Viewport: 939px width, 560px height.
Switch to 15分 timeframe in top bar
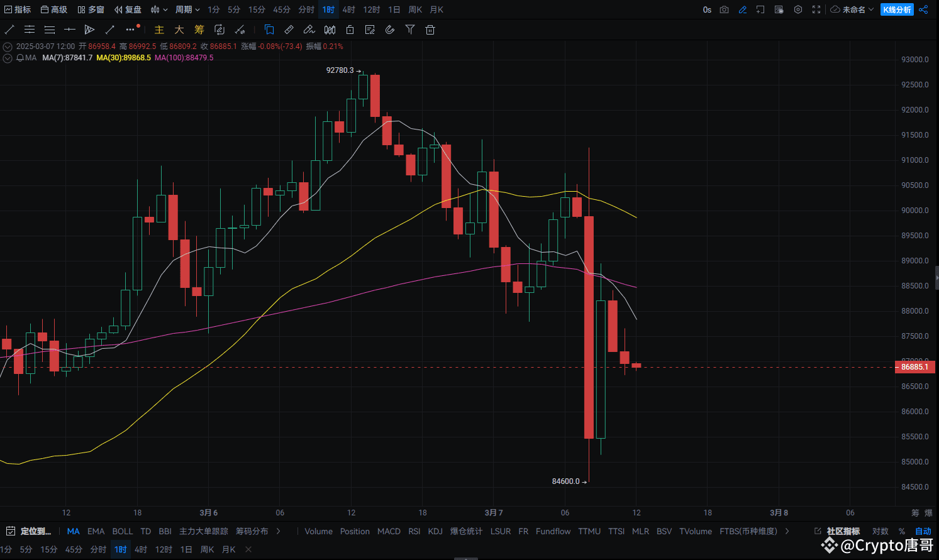[x=257, y=9]
